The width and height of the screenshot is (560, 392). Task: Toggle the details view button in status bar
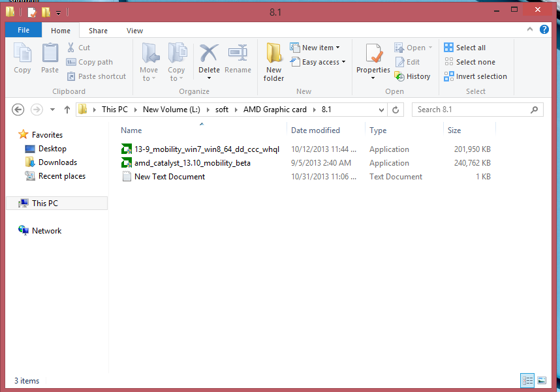pyautogui.click(x=527, y=380)
